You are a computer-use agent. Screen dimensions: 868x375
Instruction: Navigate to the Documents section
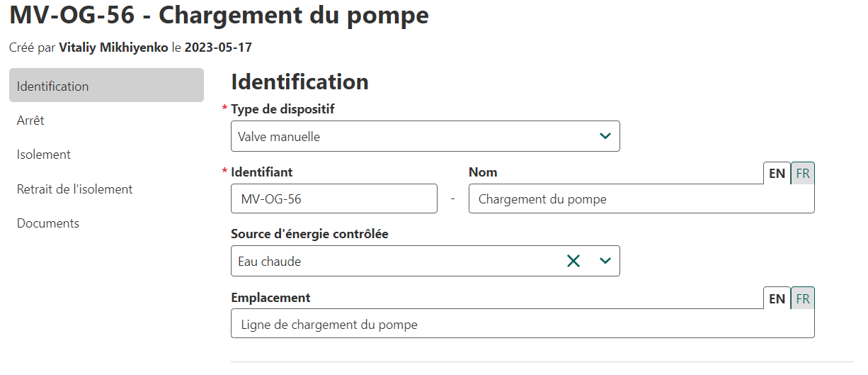[x=48, y=223]
